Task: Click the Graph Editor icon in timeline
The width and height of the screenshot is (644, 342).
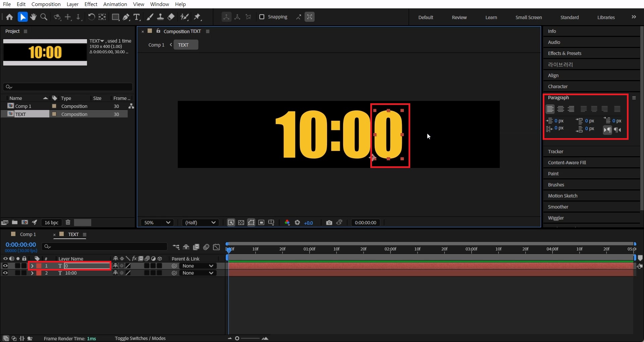Action: (217, 247)
